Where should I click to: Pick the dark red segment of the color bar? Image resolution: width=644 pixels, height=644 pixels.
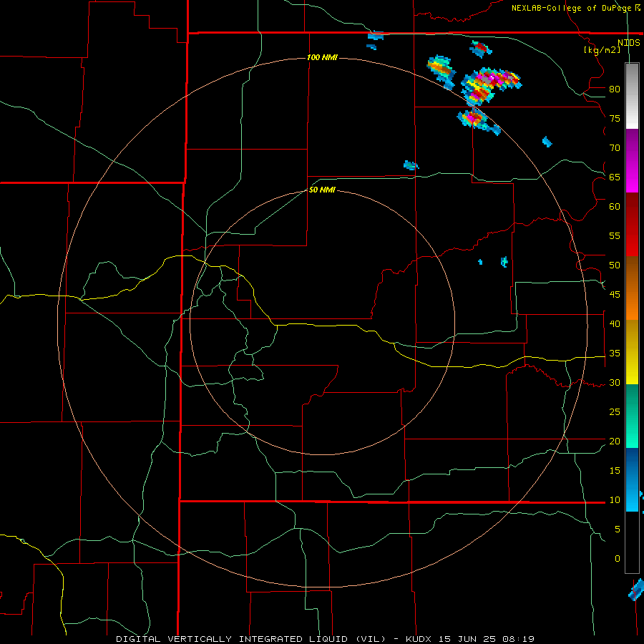[x=632, y=224]
